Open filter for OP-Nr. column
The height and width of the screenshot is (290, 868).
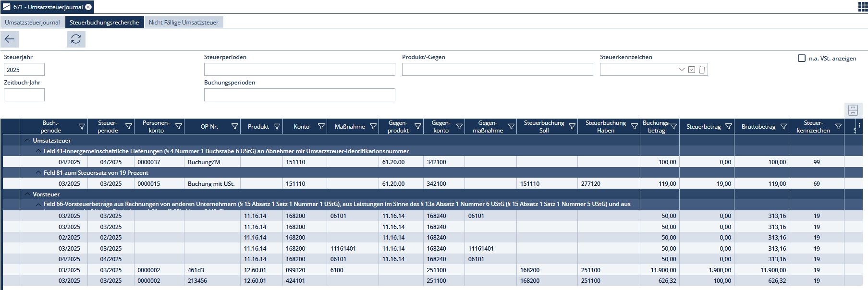click(234, 127)
